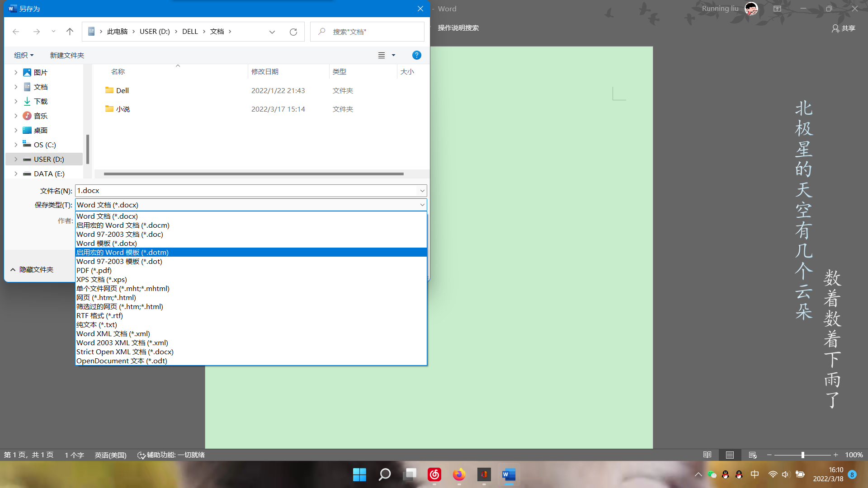Open the Organize dropdown

tap(24, 55)
